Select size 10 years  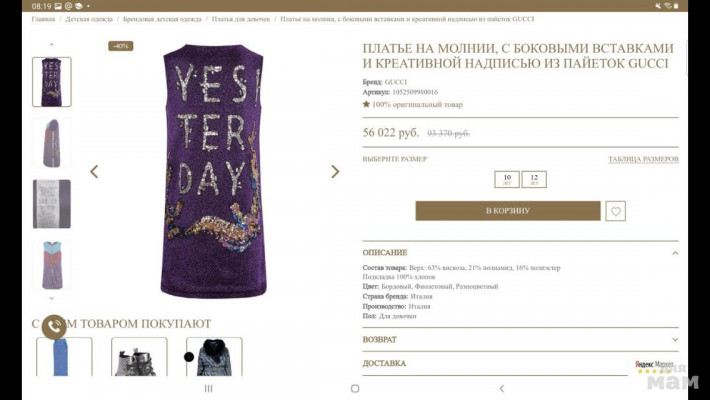click(x=508, y=179)
